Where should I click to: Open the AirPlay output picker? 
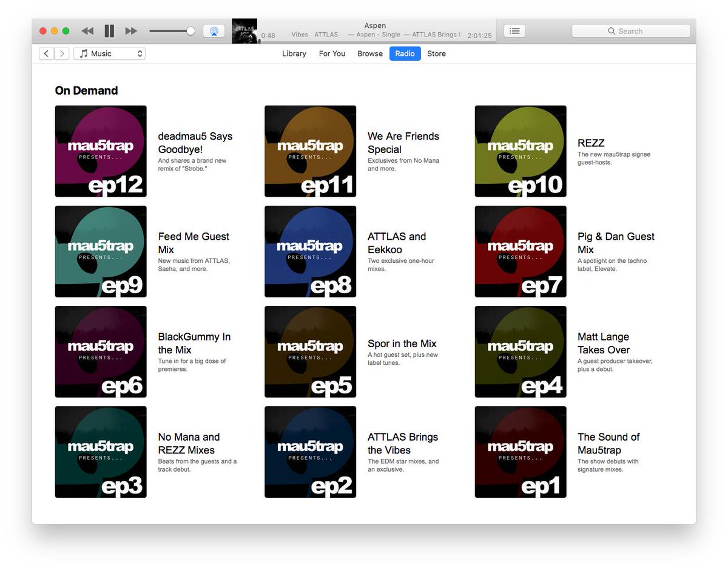point(214,30)
